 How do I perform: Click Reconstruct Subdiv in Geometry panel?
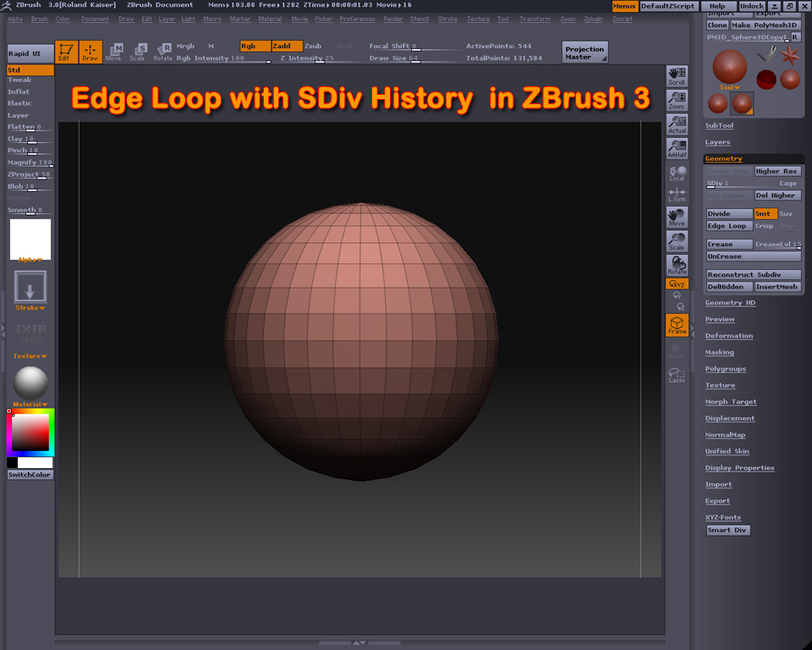pyautogui.click(x=753, y=273)
